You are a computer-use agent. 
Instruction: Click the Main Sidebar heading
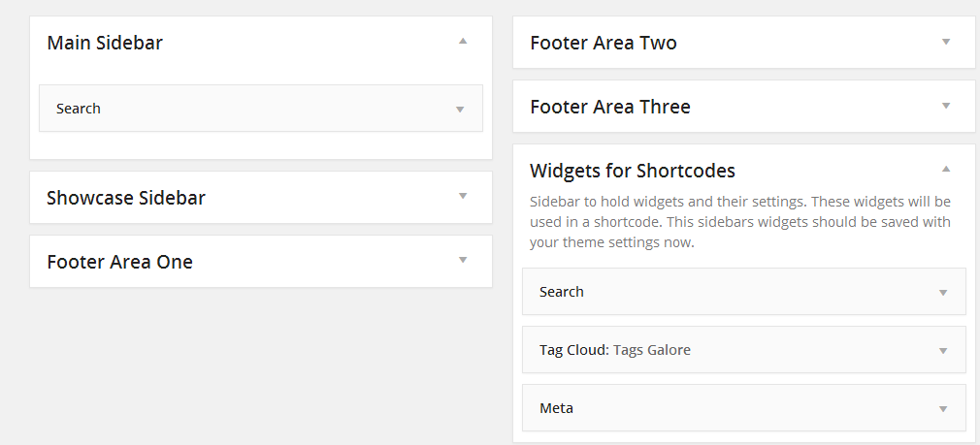[105, 43]
